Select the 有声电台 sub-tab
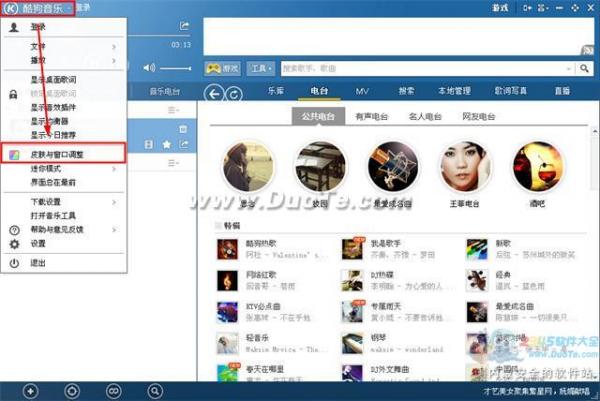 (x=371, y=117)
